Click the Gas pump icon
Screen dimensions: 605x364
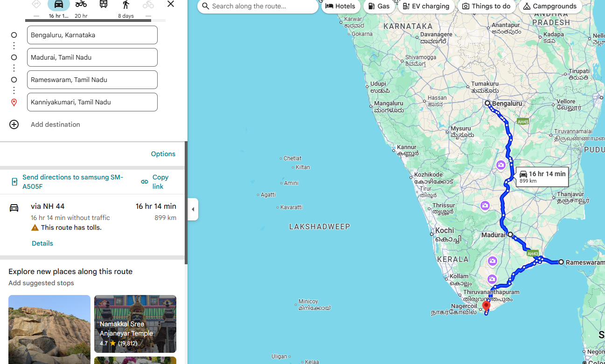point(371,6)
